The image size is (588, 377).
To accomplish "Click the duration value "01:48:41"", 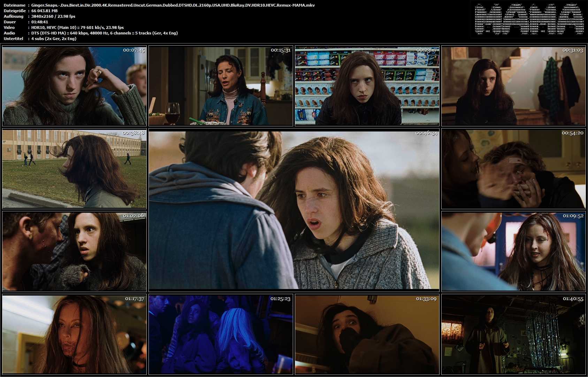I will 40,22.
